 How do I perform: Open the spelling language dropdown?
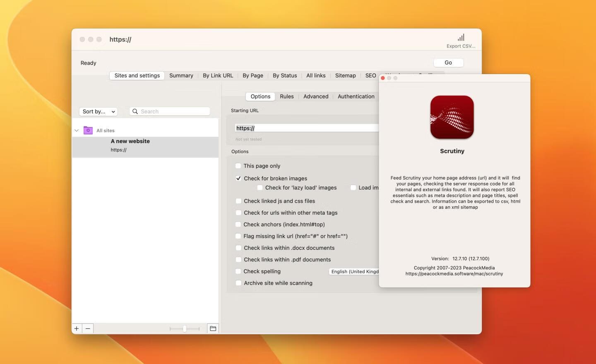[x=354, y=271]
